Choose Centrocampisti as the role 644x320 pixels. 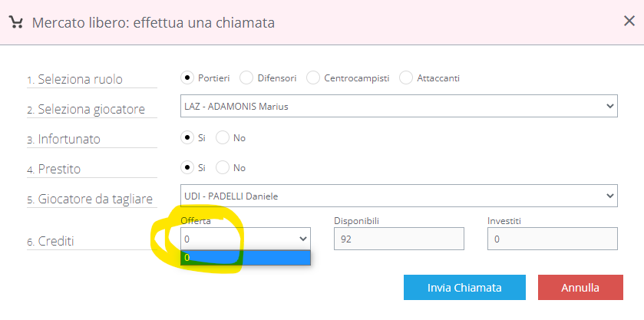pos(313,78)
